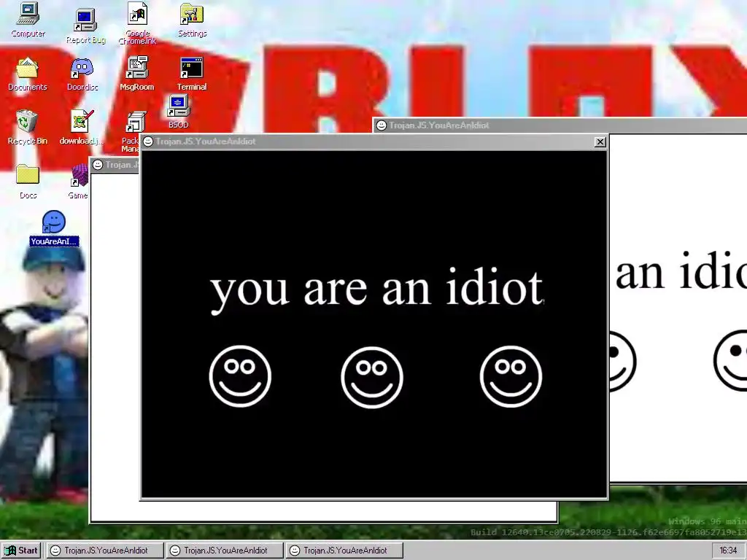
Task: Click the middle smiley in black window
Action: point(372,377)
